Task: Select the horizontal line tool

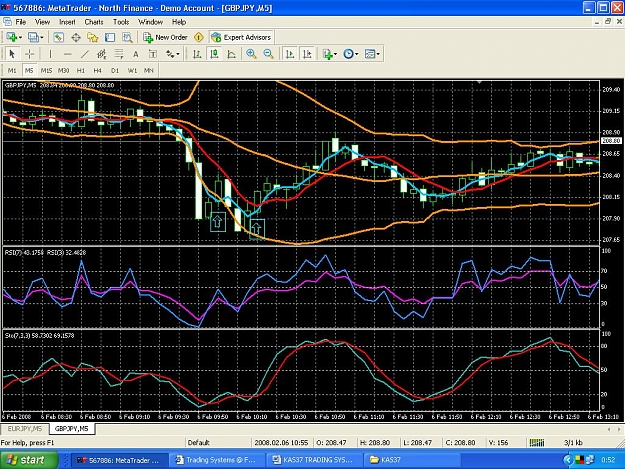Action: [x=67, y=54]
